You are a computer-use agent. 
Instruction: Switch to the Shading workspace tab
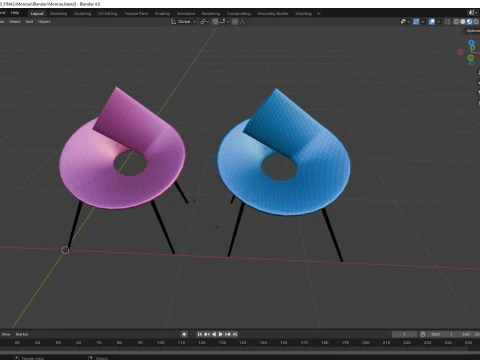[x=162, y=14]
